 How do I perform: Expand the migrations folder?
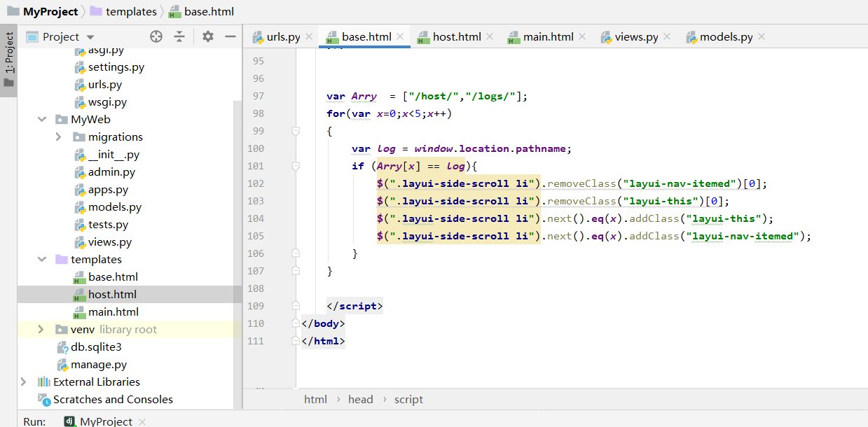(59, 137)
